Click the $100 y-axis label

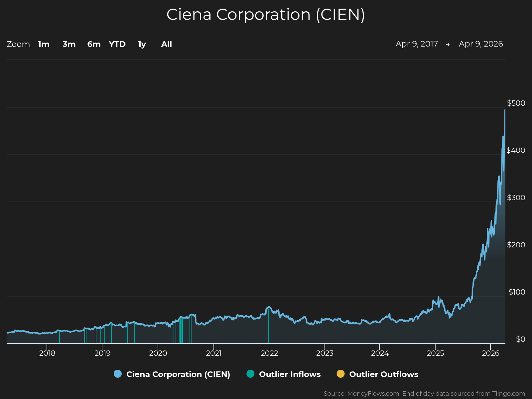(517, 292)
